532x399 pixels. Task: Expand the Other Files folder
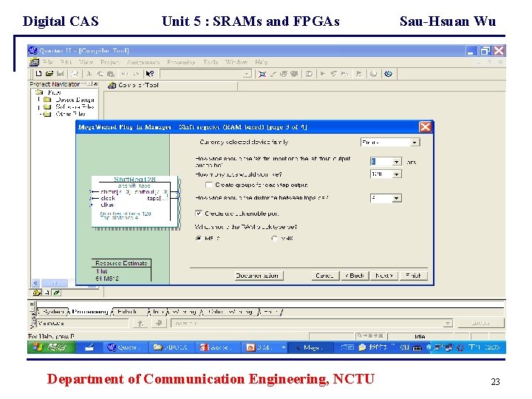pyautogui.click(x=41, y=115)
